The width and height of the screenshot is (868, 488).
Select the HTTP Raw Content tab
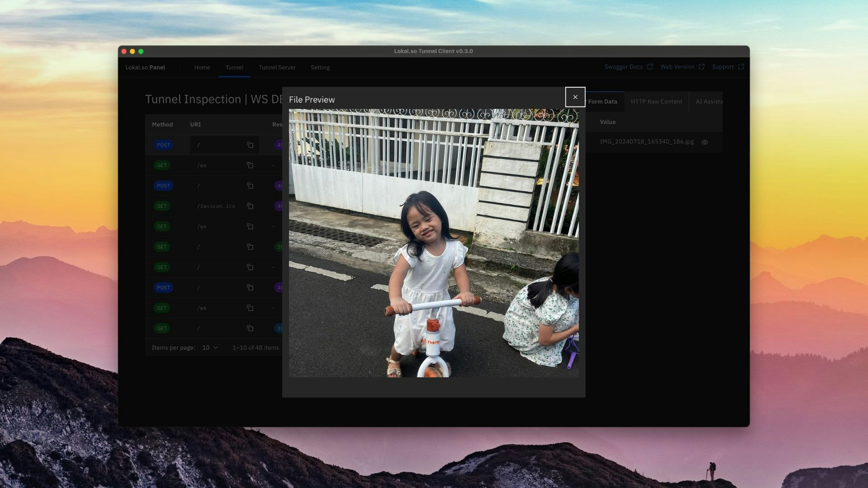click(656, 102)
